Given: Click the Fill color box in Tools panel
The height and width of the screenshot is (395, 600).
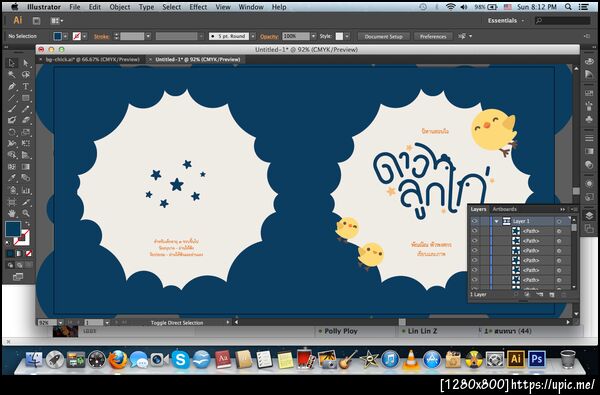Looking at the screenshot, I should click(13, 229).
